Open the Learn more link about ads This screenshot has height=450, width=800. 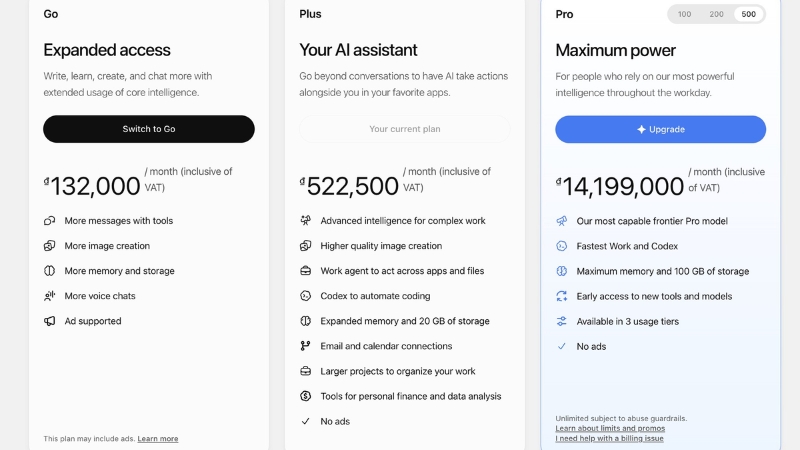158,439
